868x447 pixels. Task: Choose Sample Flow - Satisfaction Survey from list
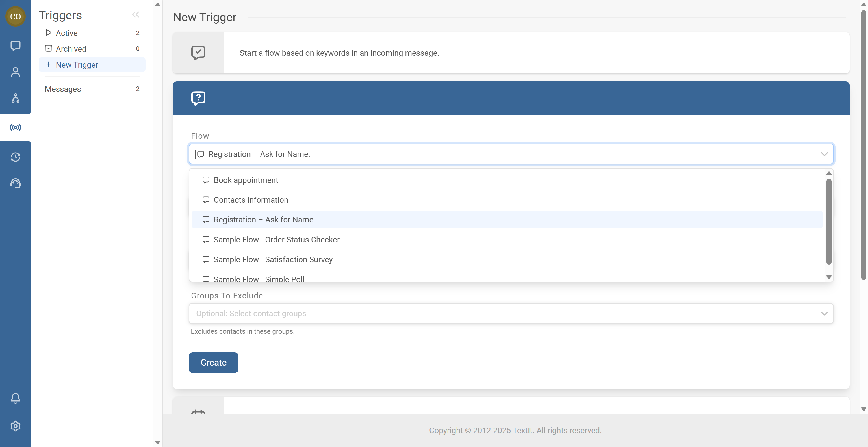point(273,259)
